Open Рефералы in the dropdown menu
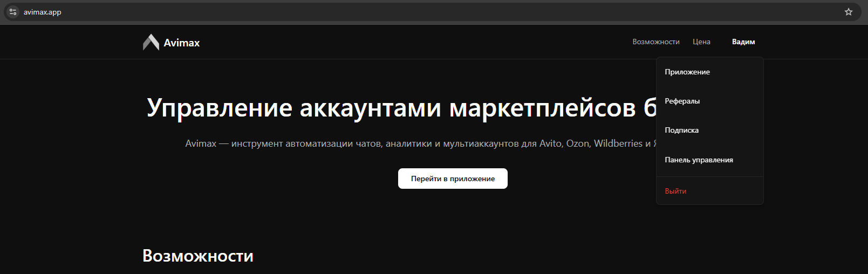 (x=710, y=101)
